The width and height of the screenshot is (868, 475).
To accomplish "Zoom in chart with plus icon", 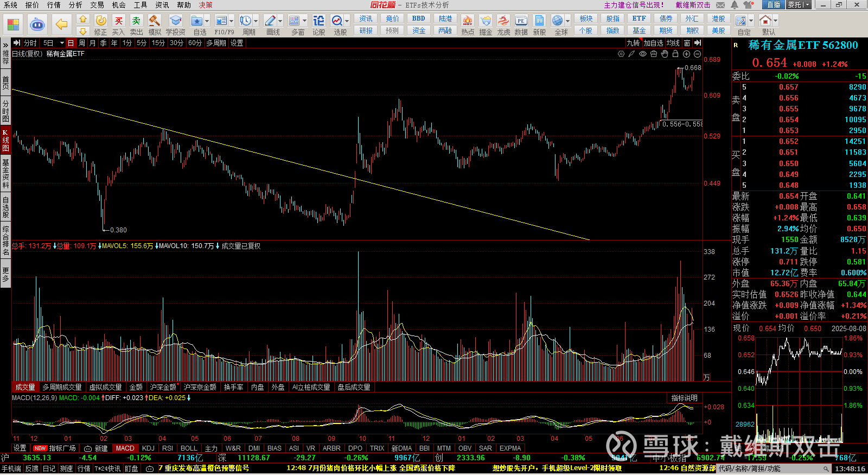I will [x=686, y=54].
